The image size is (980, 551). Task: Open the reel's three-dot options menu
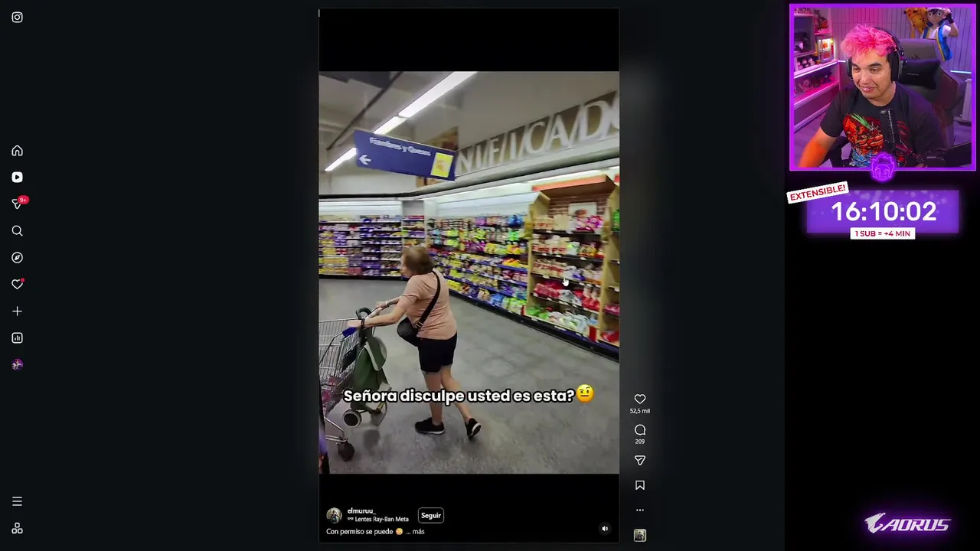pos(640,510)
